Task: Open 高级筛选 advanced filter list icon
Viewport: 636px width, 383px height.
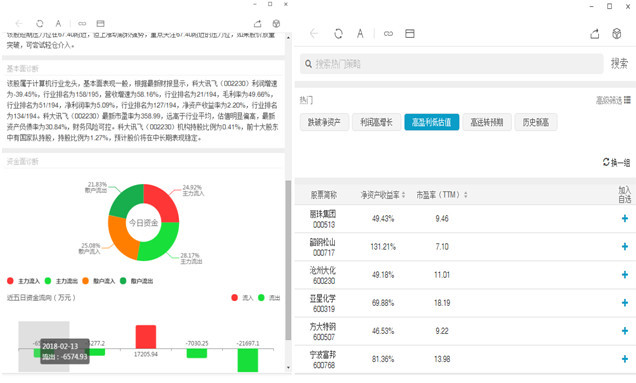Action: point(627,99)
